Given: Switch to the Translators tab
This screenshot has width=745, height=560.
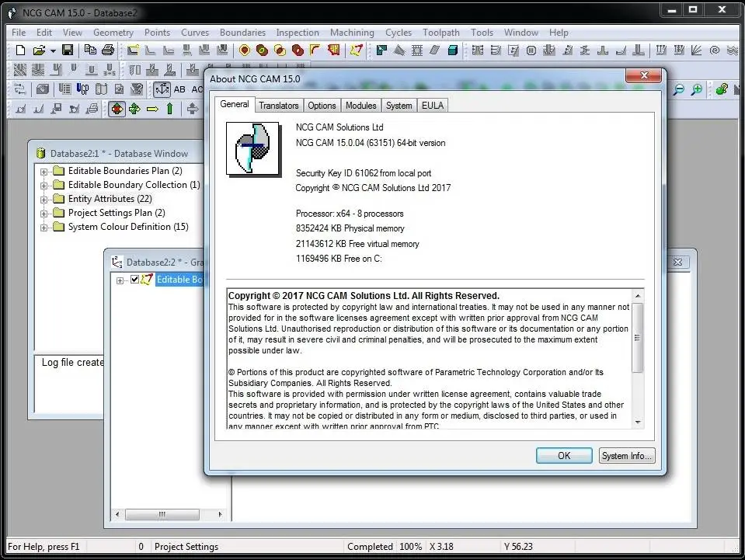Looking at the screenshot, I should click(x=278, y=106).
